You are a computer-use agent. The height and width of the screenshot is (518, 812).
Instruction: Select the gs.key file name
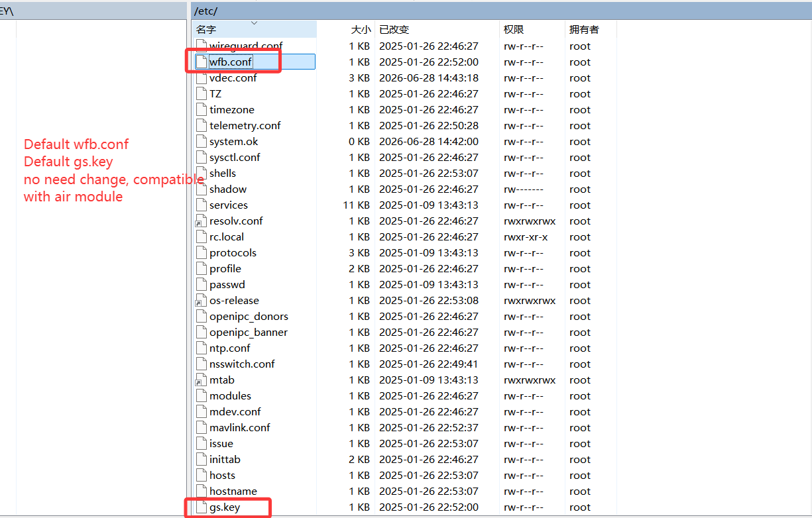tap(225, 507)
